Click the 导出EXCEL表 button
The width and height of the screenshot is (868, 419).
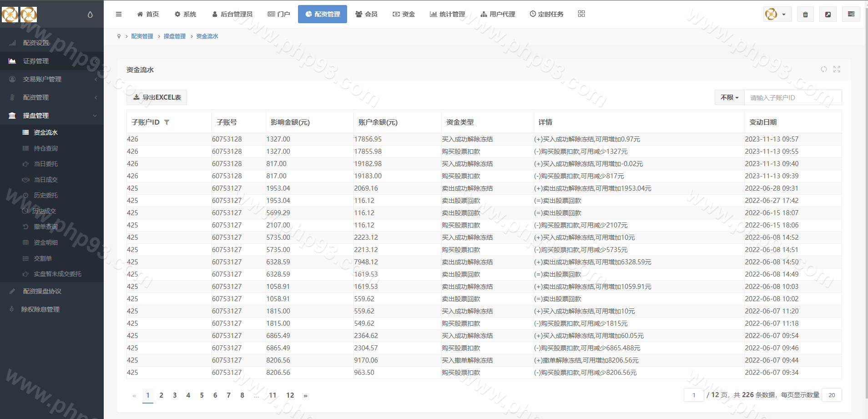[157, 97]
